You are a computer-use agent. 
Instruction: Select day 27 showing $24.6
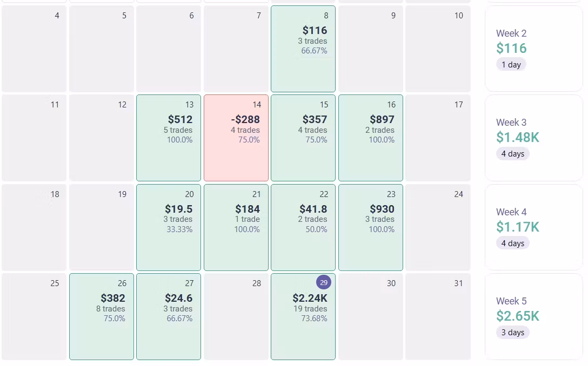(169, 316)
